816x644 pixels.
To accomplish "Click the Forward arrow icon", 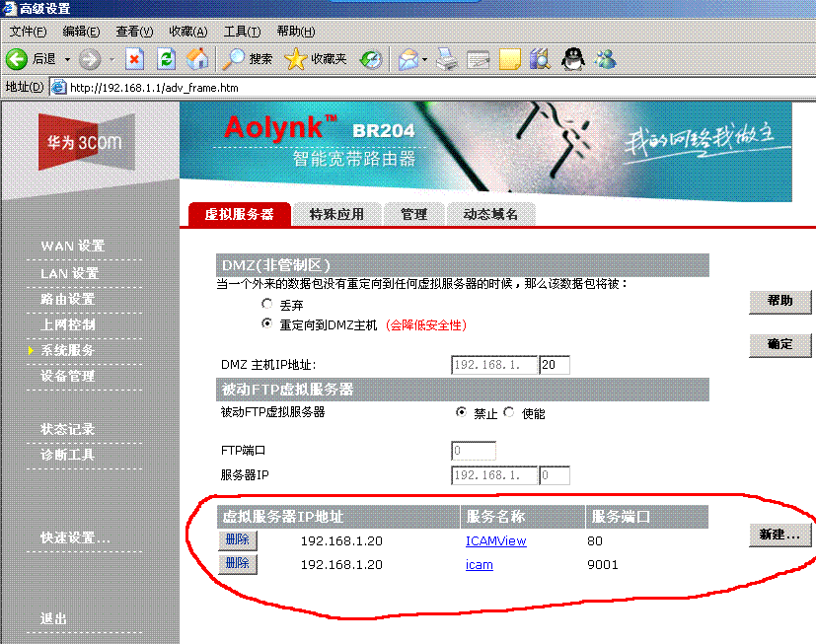I will 90,59.
